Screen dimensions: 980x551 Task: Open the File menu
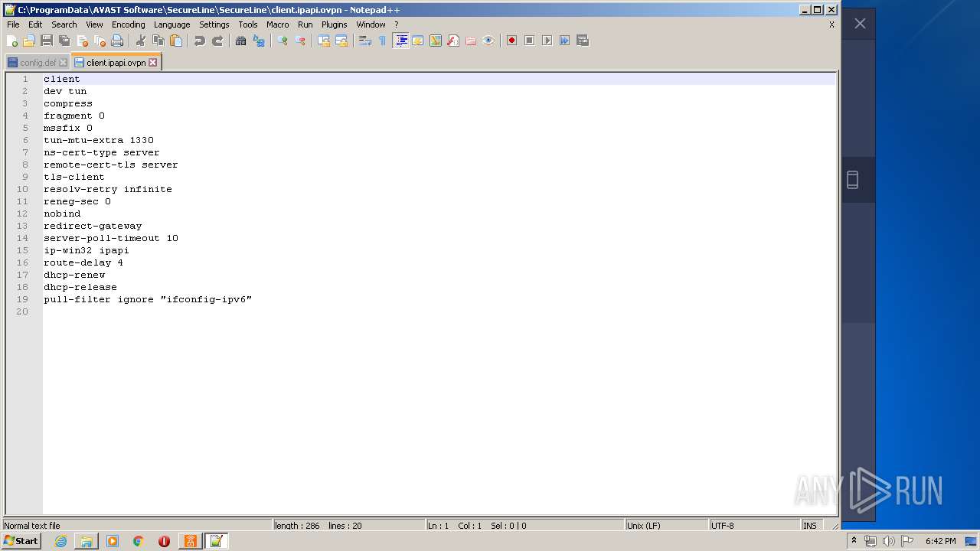13,24
